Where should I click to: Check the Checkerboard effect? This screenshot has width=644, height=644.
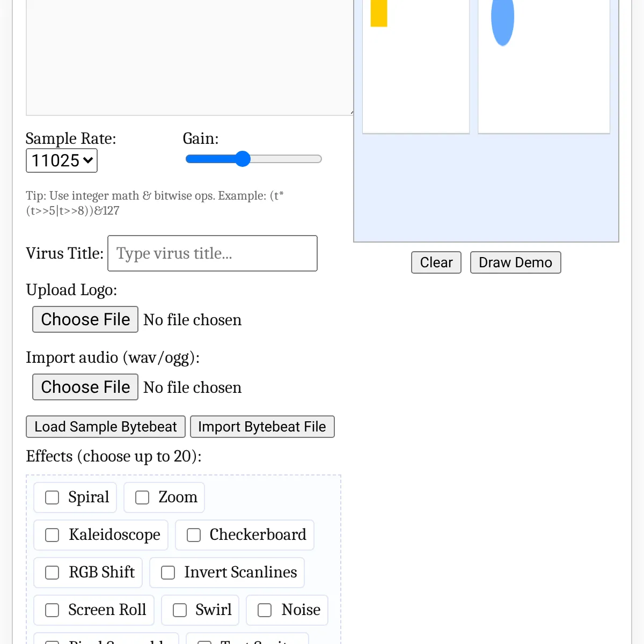click(x=194, y=535)
